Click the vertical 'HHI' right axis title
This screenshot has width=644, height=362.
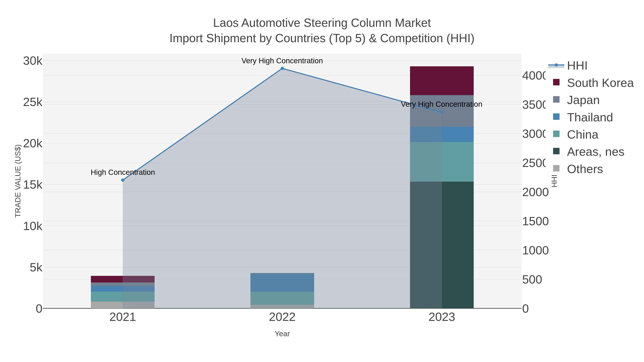click(555, 181)
